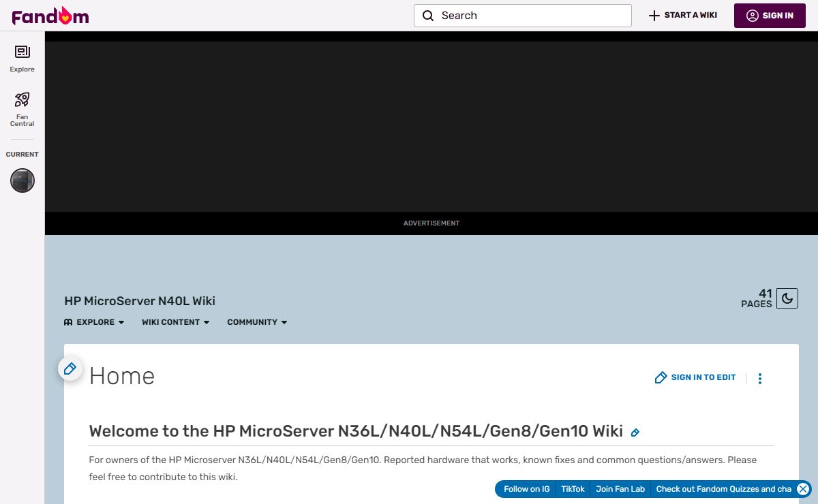Open the Join Fan Lab link

click(620, 489)
